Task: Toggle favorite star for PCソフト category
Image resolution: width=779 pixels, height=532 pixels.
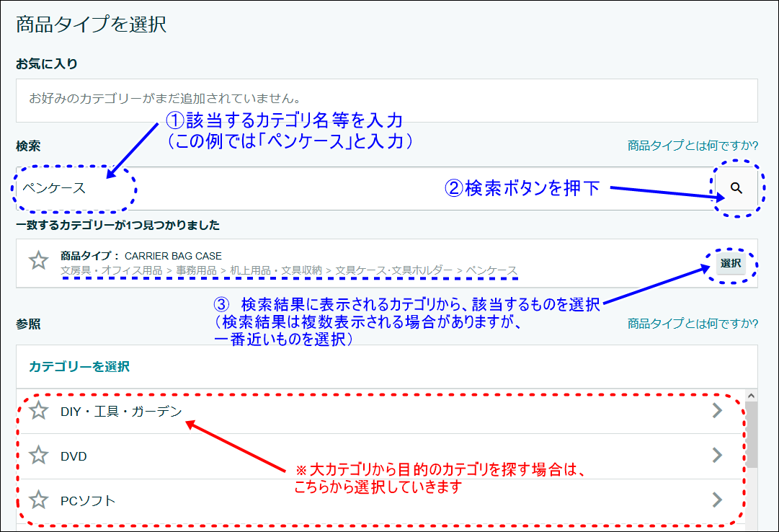Action: pos(38,500)
